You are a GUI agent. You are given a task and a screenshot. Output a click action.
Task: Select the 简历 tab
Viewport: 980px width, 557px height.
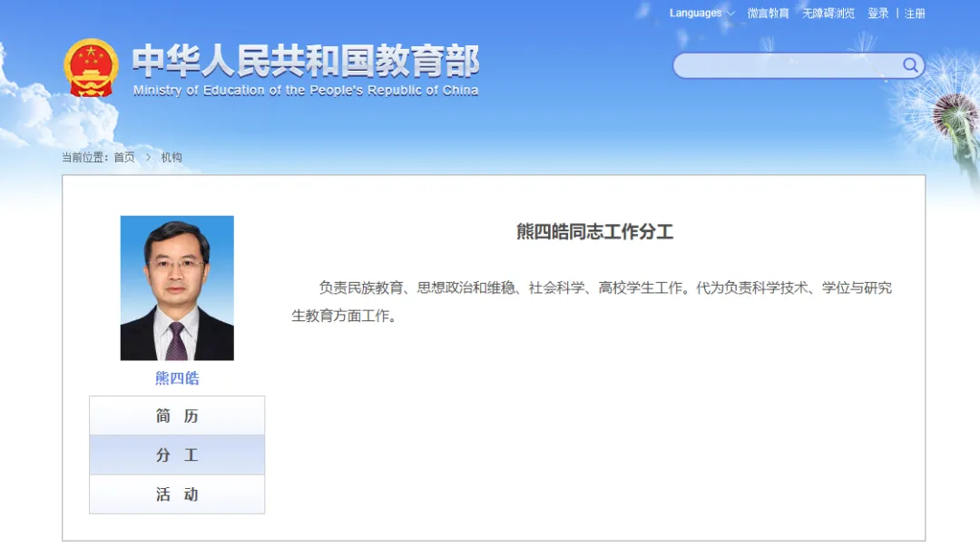(177, 415)
